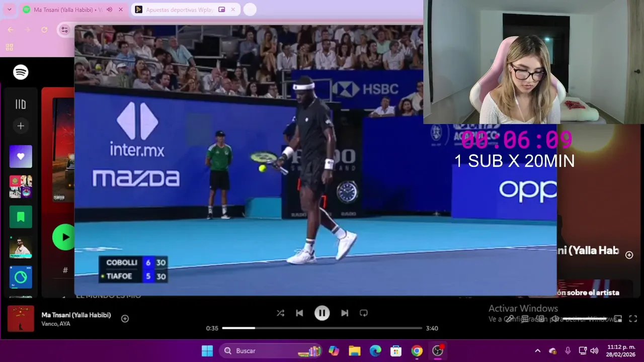Open the play queue
Screen dimensions: 644x362
click(525, 319)
